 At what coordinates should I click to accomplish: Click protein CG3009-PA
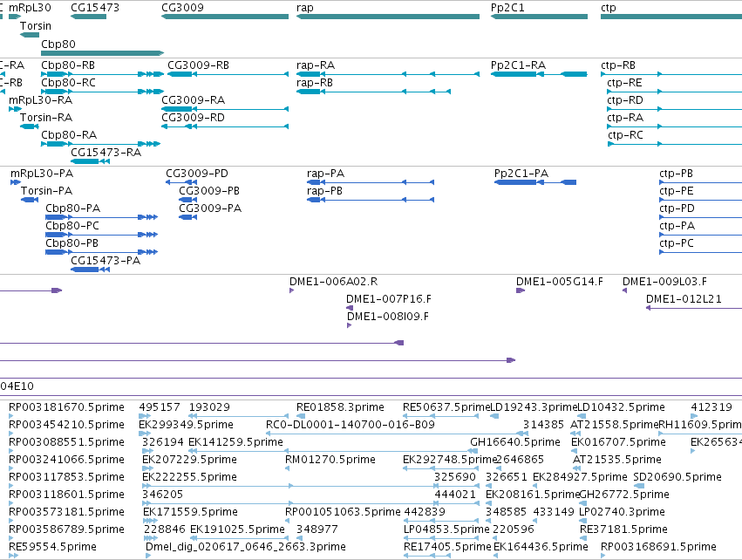(187, 217)
